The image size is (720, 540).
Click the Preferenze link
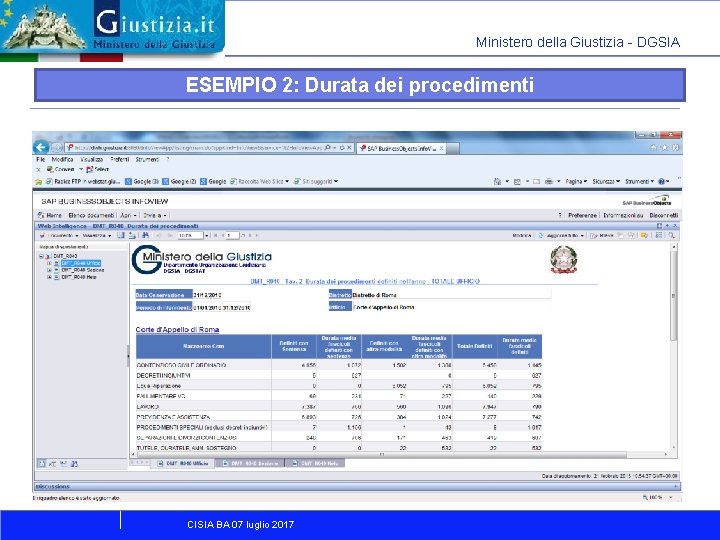tap(582, 215)
